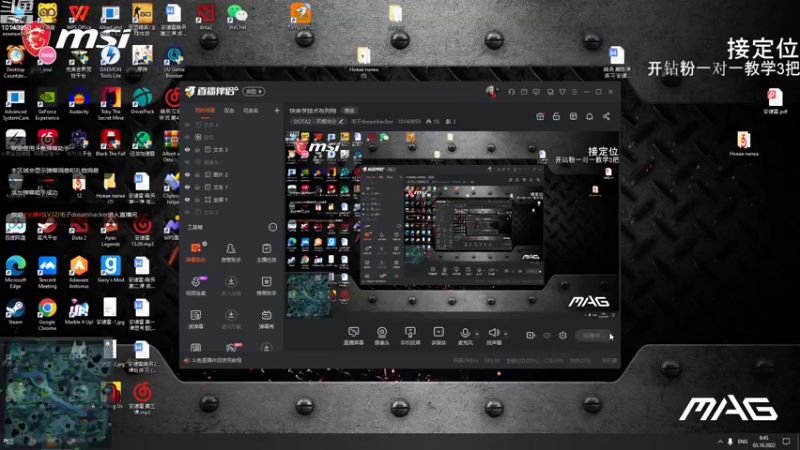This screenshot has width=800, height=450.
Task: Open speaker device dropdown arrow
Action: [506, 334]
